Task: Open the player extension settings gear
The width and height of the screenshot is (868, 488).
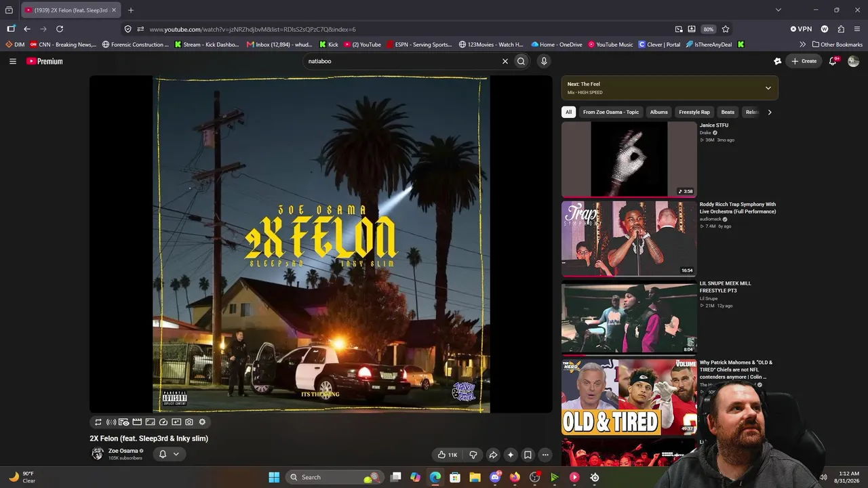Action: [x=202, y=422]
